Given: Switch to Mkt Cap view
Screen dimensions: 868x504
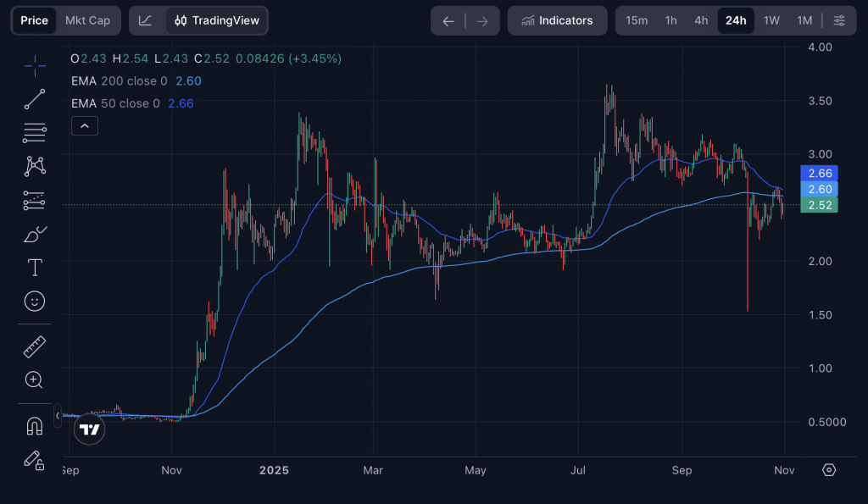Looking at the screenshot, I should click(87, 20).
